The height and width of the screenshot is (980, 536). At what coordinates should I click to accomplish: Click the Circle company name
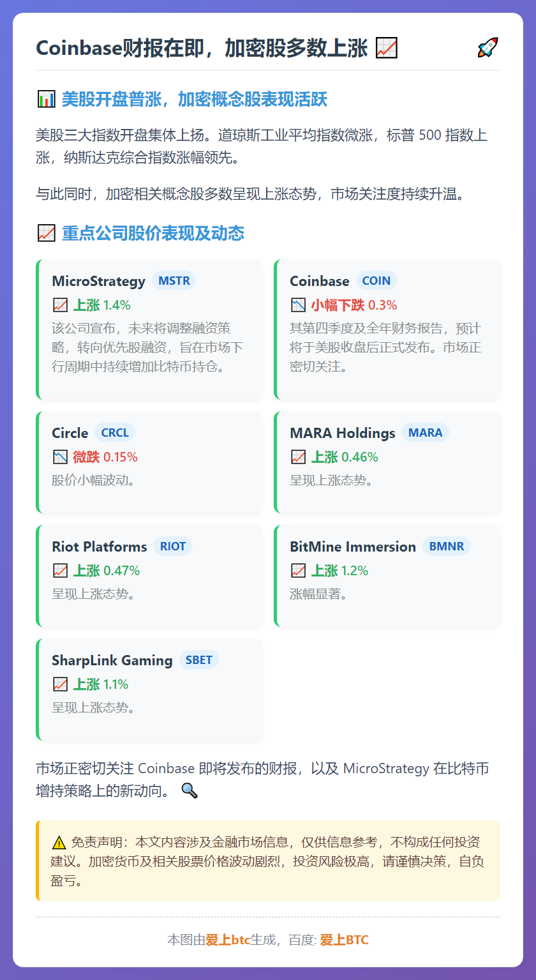70,433
